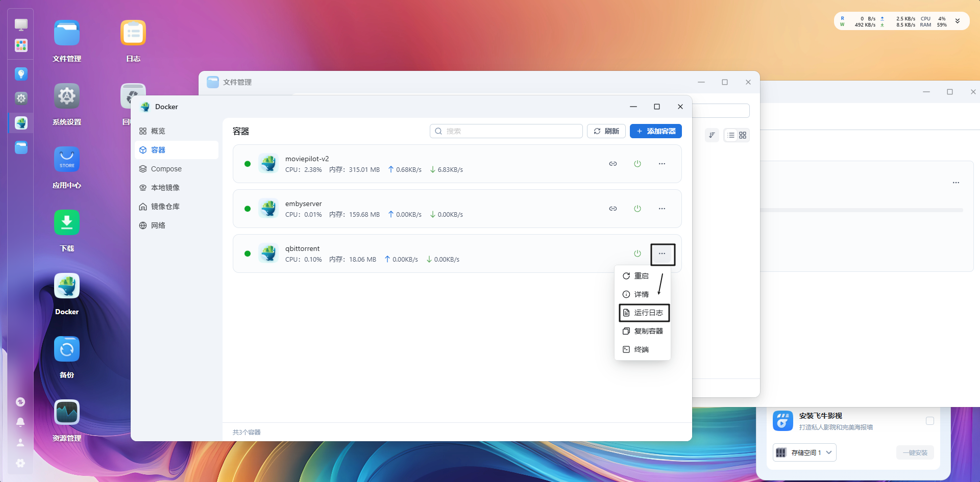The height and width of the screenshot is (482, 980).
Task: Open the Docker desktop shortcut icon
Action: (67, 286)
